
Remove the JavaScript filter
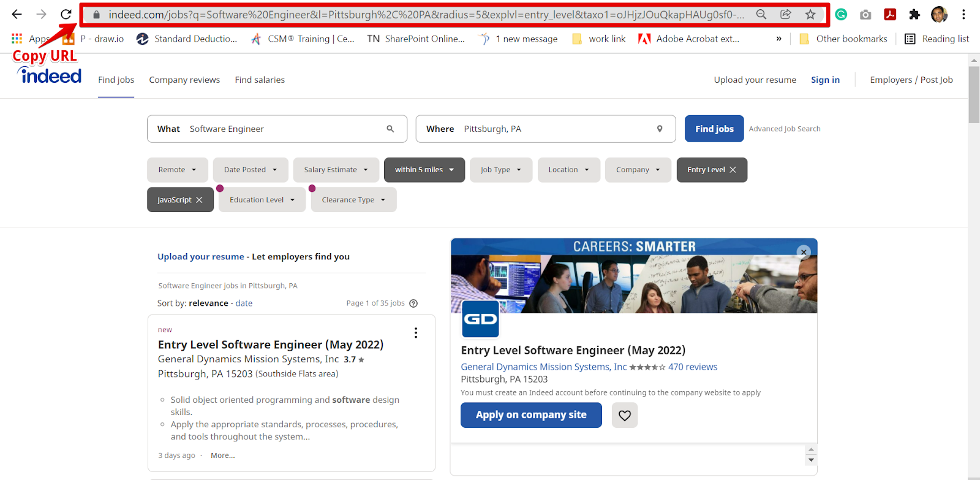(199, 200)
